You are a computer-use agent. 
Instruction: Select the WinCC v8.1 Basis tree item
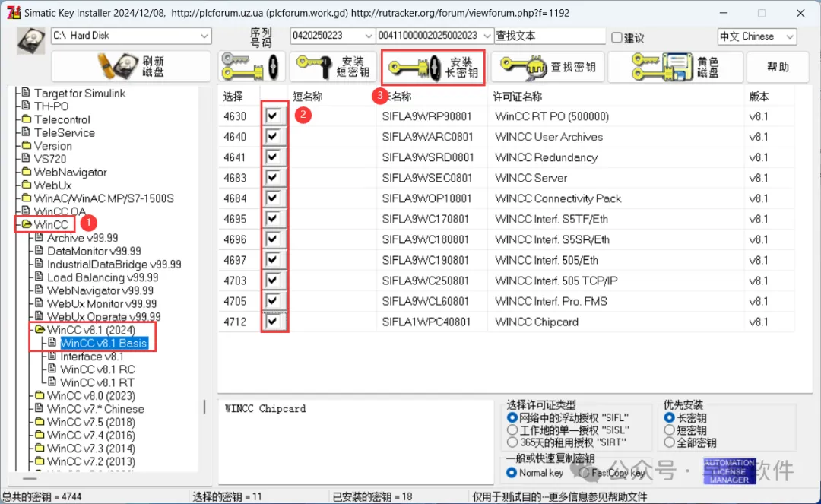coord(103,343)
